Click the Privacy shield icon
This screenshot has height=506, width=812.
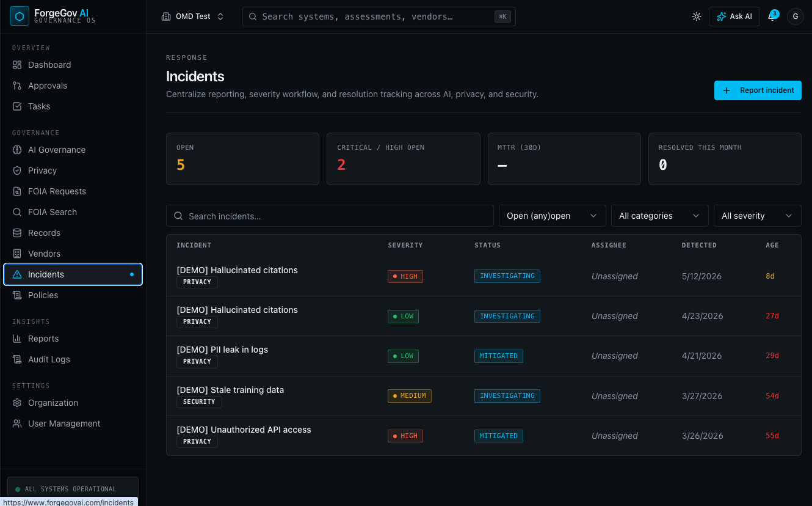point(17,170)
